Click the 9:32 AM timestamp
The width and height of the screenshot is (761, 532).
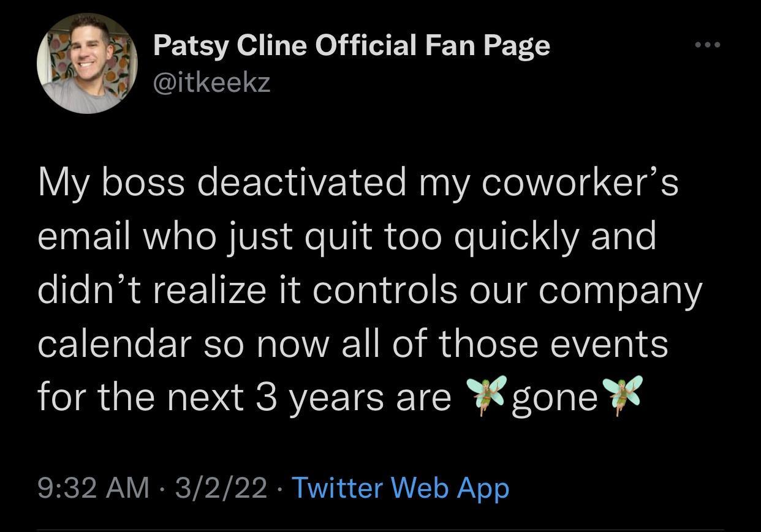click(x=94, y=488)
